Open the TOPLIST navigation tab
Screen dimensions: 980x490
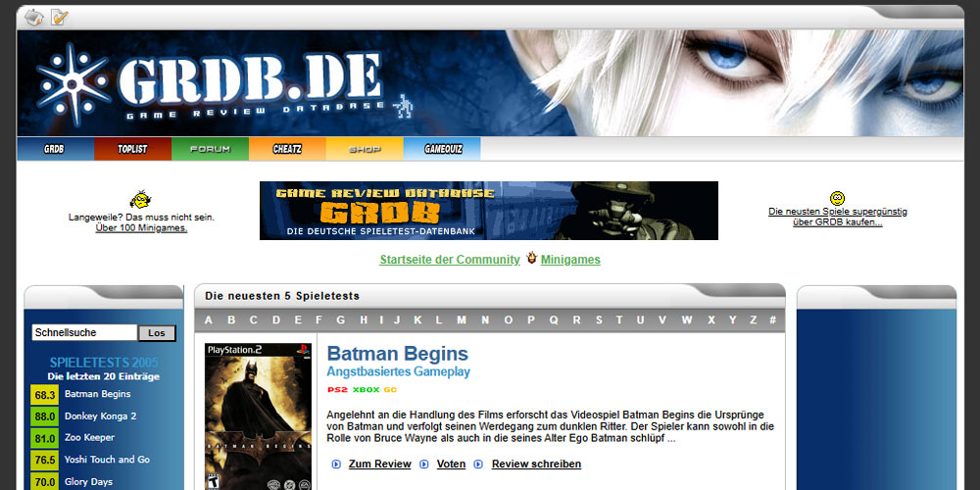[132, 149]
